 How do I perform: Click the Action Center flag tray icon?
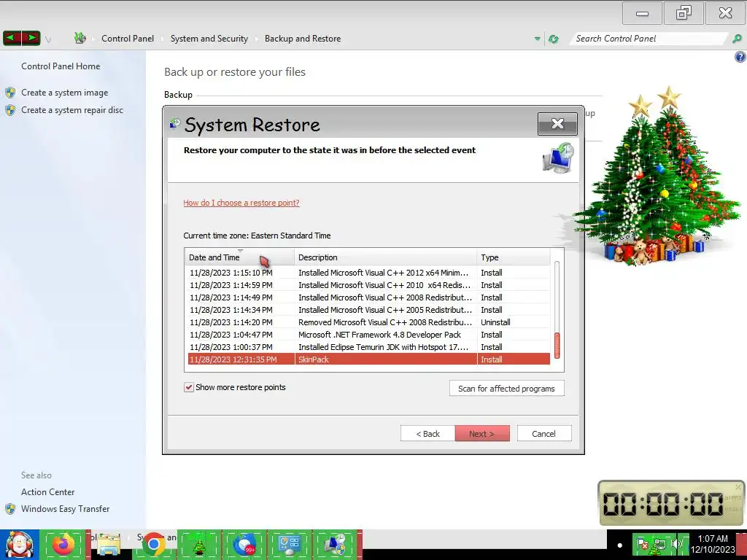(642, 544)
